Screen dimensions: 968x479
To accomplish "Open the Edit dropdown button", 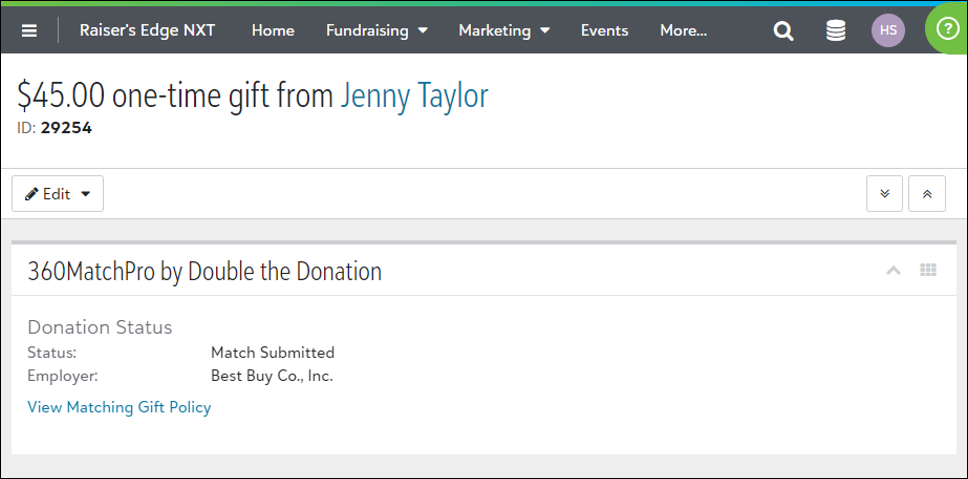I will point(57,194).
